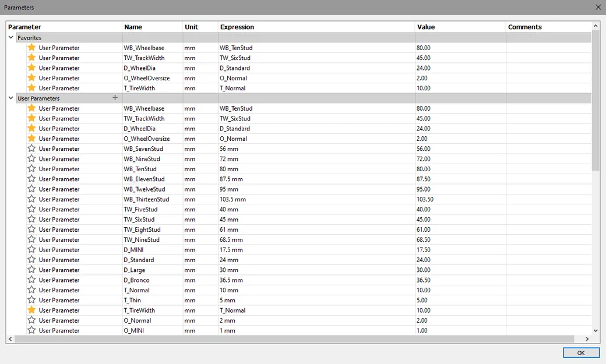
Task: Mark O_MINI parameter as favorite
Action: pyautogui.click(x=31, y=330)
